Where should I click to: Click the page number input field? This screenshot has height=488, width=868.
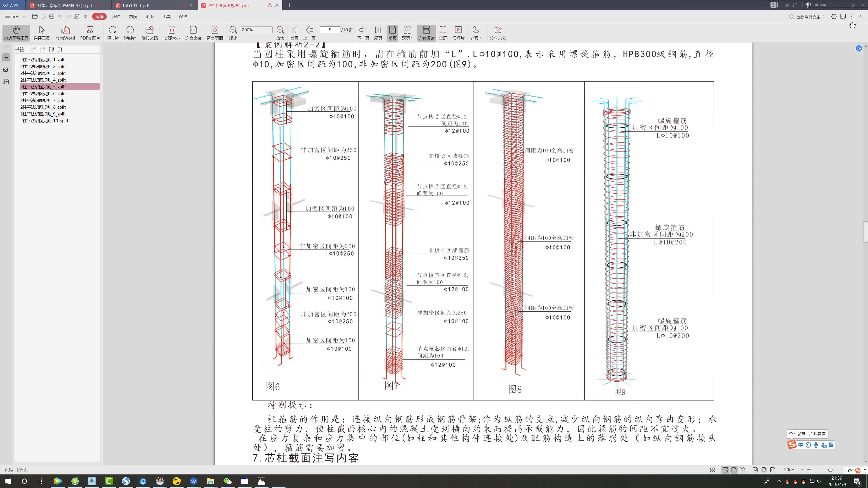point(330,30)
